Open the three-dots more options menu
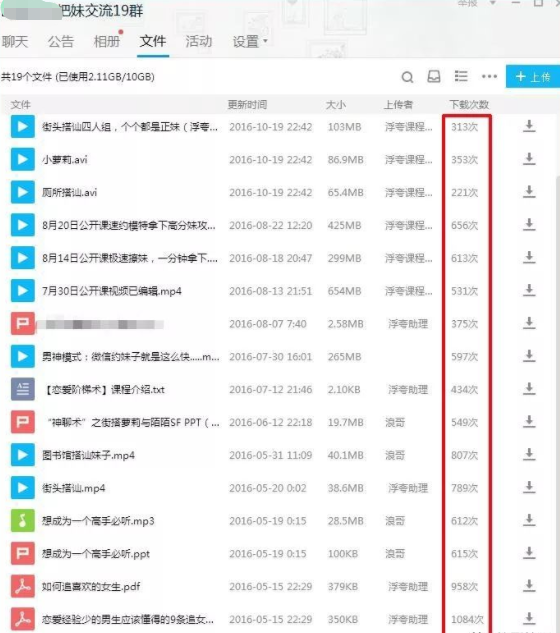 [489, 76]
